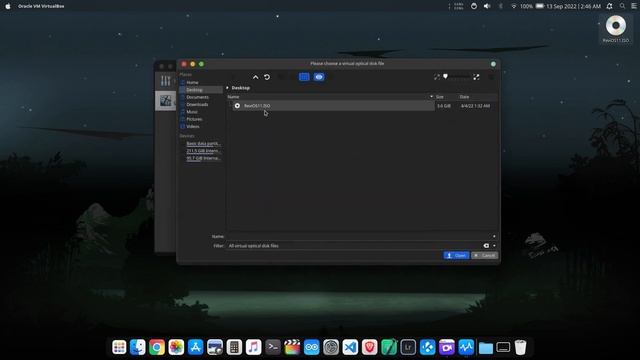Open Calculator from dock
The image size is (640, 360).
[x=234, y=347]
